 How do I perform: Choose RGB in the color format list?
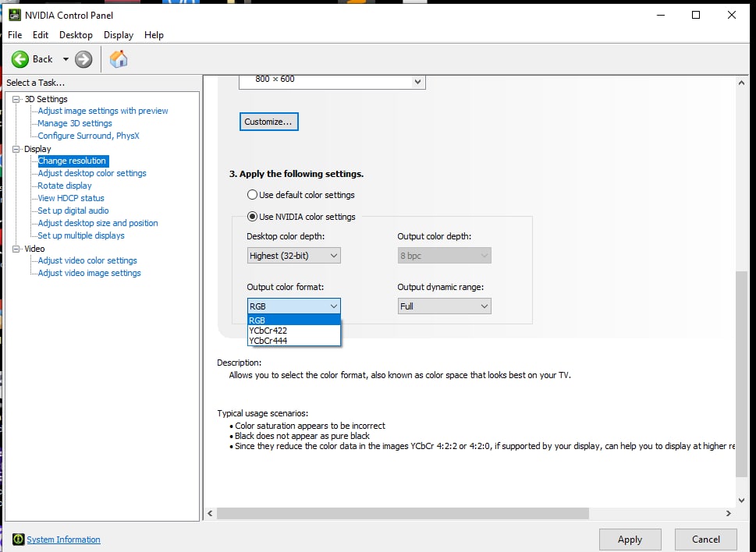point(293,320)
